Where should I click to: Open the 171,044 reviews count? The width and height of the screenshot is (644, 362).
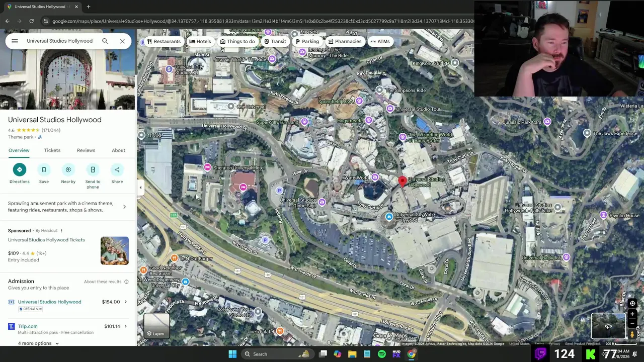tap(51, 130)
